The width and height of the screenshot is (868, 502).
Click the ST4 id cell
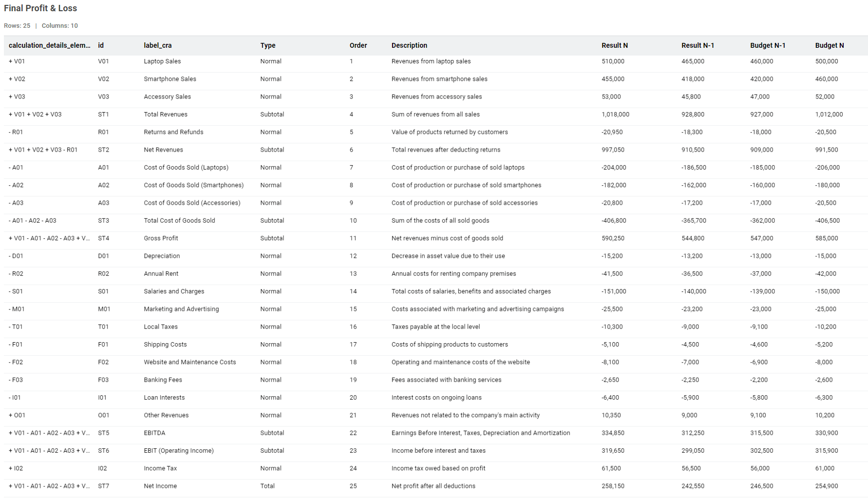coord(103,238)
